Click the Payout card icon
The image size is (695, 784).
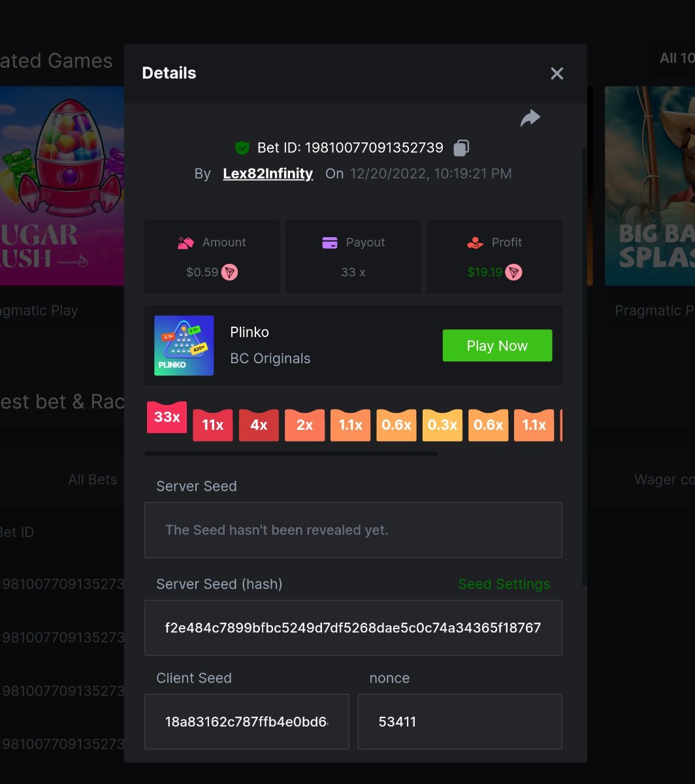330,243
